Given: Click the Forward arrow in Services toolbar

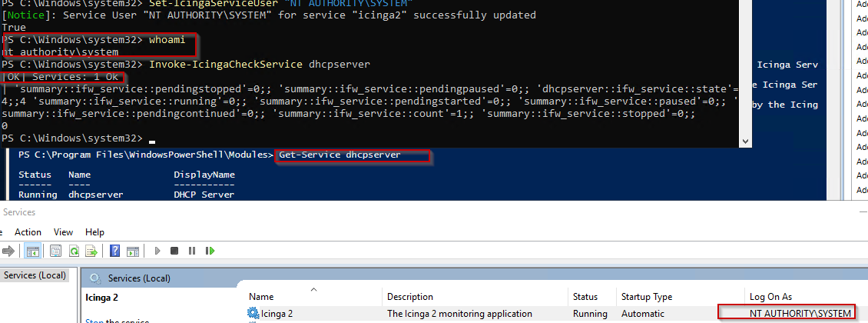Looking at the screenshot, I should [10, 251].
